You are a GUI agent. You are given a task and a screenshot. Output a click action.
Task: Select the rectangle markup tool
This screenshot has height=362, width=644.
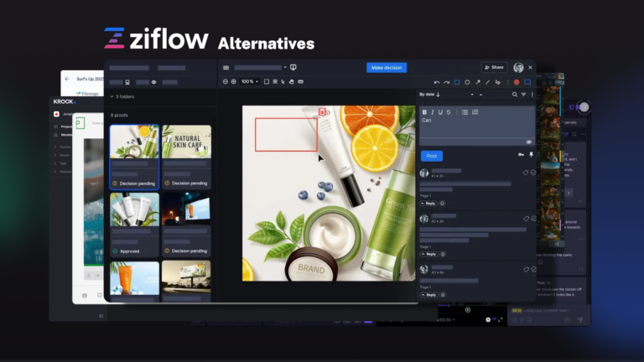[x=457, y=82]
